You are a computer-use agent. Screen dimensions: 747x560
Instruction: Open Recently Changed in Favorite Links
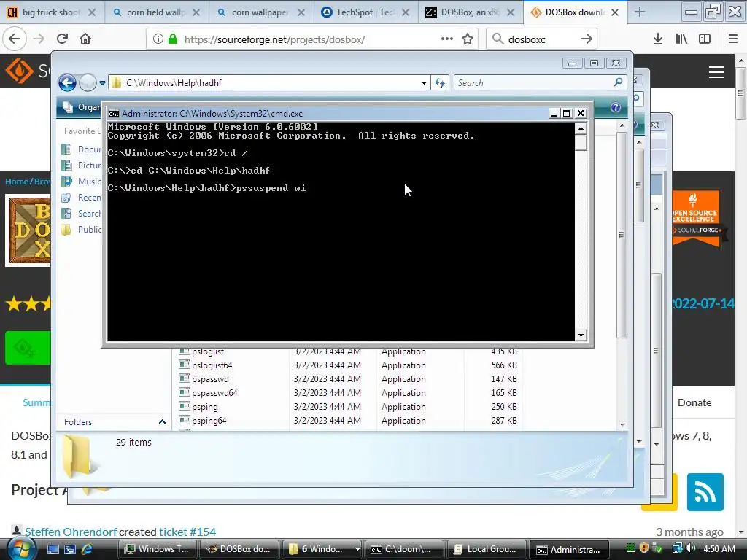pyautogui.click(x=82, y=198)
